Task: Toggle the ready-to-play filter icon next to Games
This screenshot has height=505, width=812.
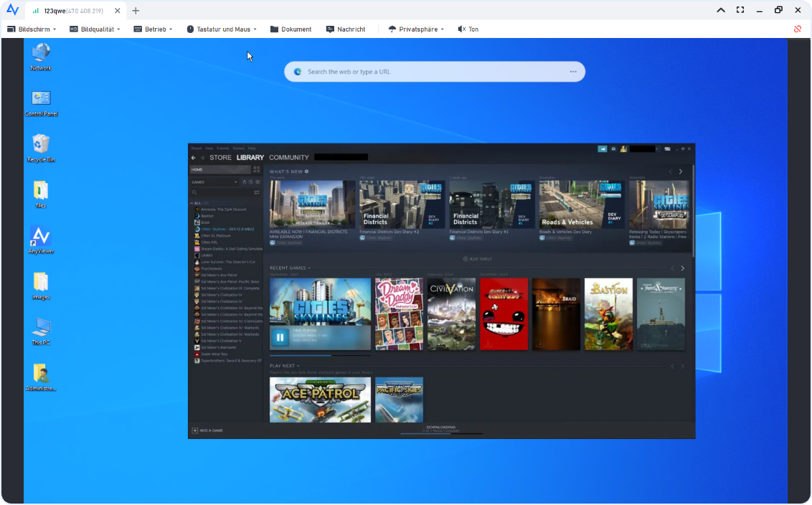Action: click(258, 182)
